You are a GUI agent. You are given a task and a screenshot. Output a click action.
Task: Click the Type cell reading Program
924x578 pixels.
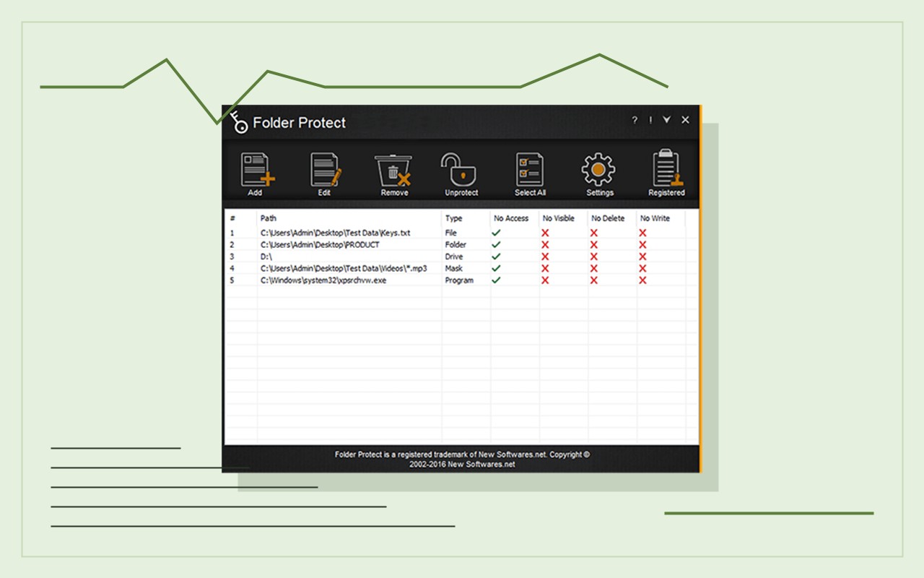(459, 280)
